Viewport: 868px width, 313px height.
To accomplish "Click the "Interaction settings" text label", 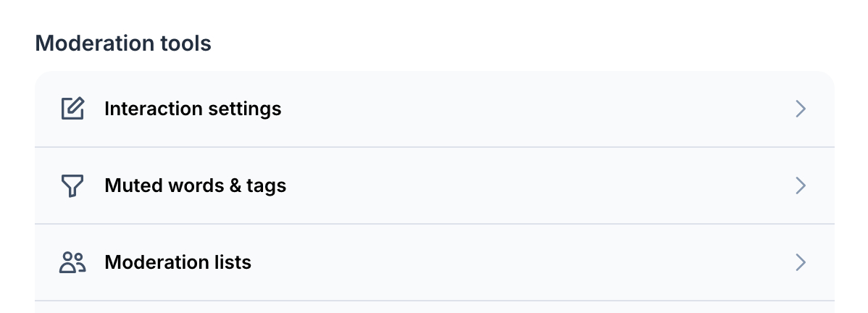I will pyautogui.click(x=193, y=109).
